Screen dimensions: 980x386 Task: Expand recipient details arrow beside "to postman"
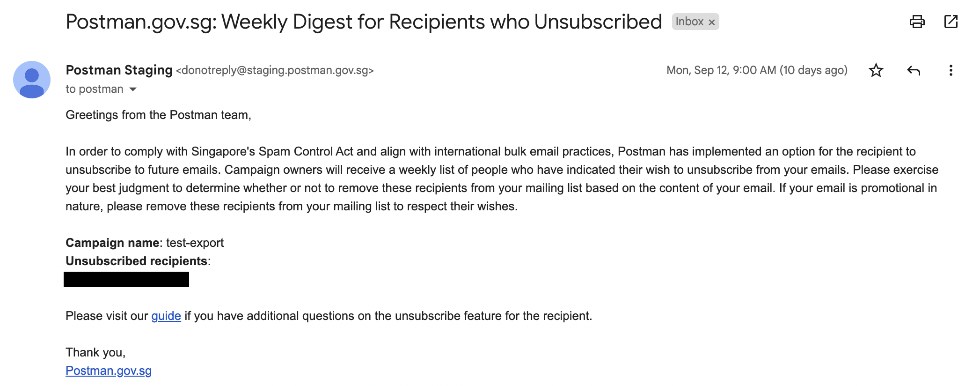133,89
